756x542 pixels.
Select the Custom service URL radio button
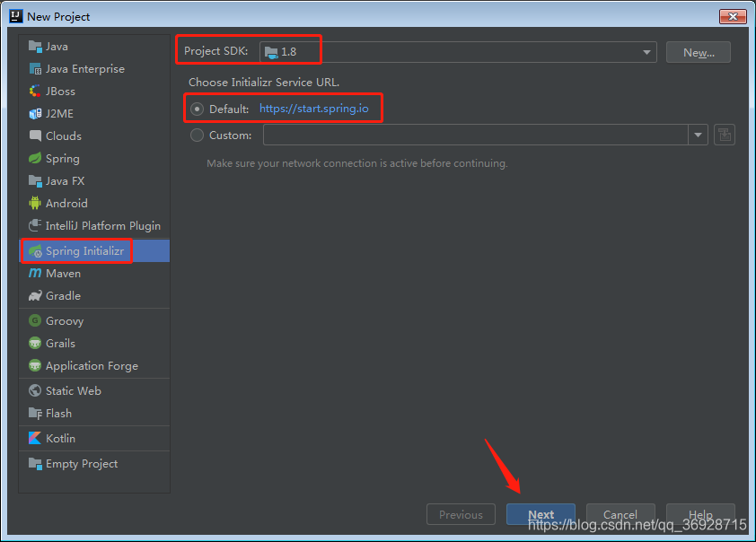(x=197, y=135)
